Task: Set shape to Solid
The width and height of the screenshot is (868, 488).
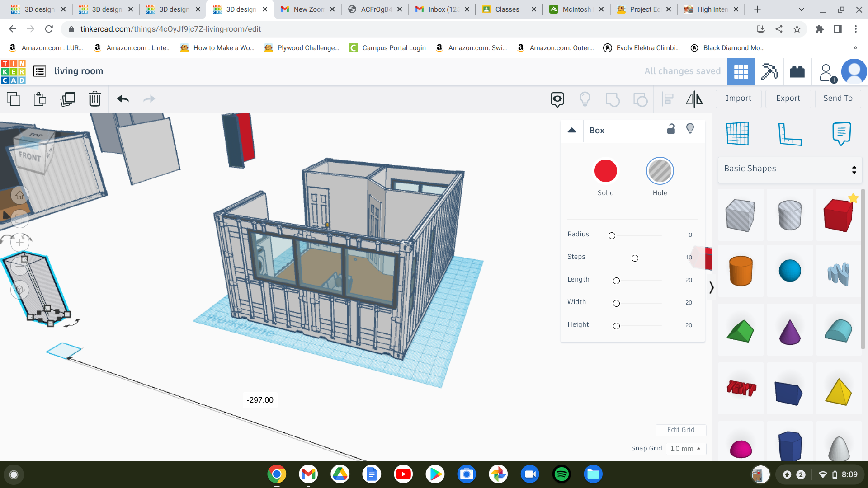Action: point(605,171)
